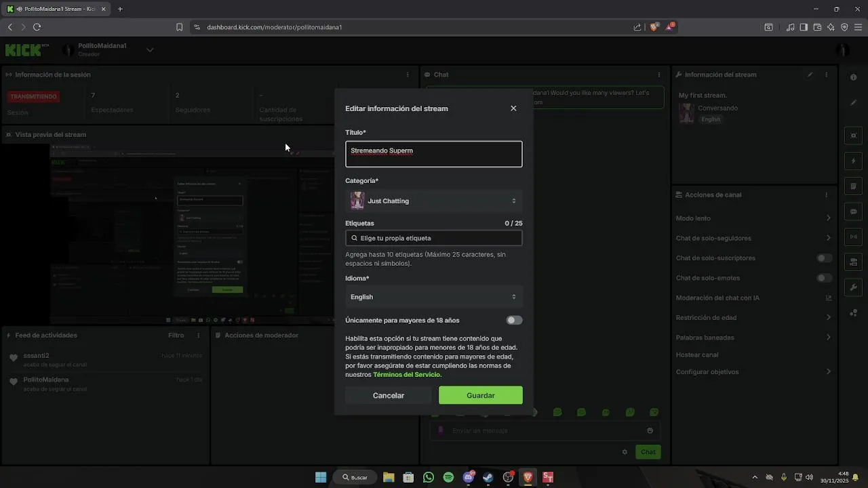
Task: Open Steam from the taskbar
Action: 488,477
